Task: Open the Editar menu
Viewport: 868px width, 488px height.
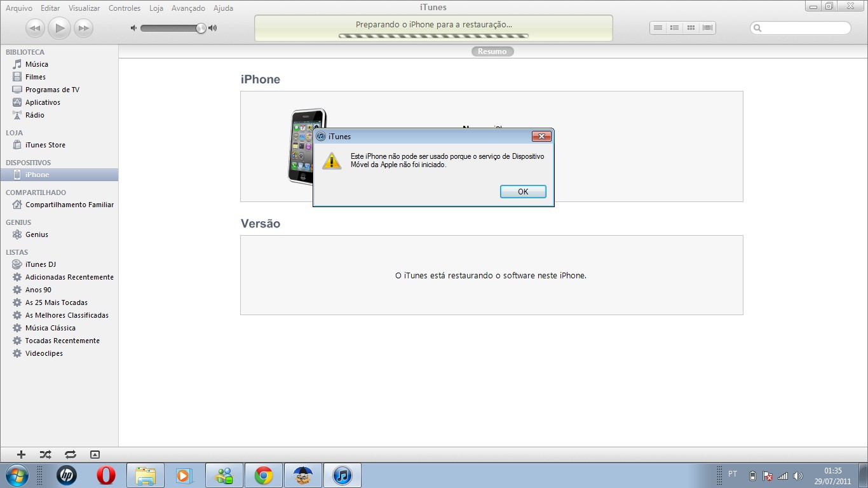Action: pyautogui.click(x=50, y=8)
